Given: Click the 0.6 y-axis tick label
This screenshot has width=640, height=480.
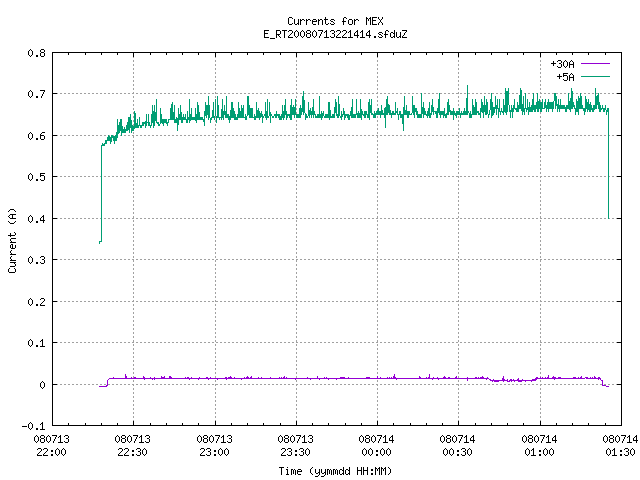Looking at the screenshot, I should point(36,136).
